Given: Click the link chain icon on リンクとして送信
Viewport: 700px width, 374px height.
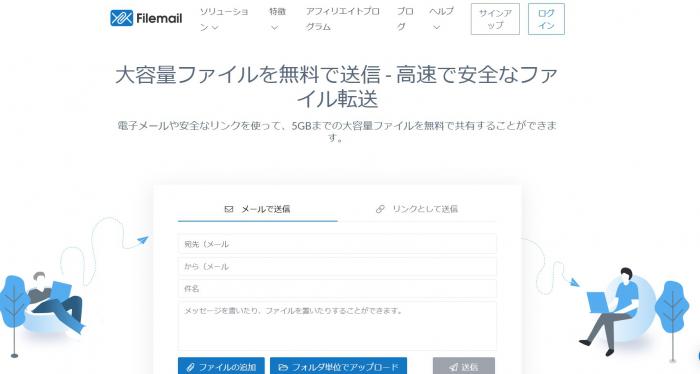Looking at the screenshot, I should (380, 209).
